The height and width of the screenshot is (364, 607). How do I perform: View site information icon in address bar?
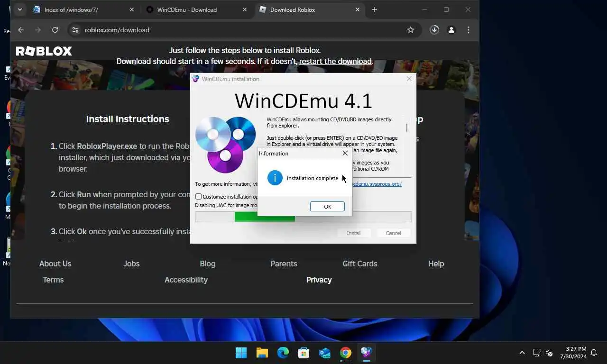pyautogui.click(x=75, y=30)
